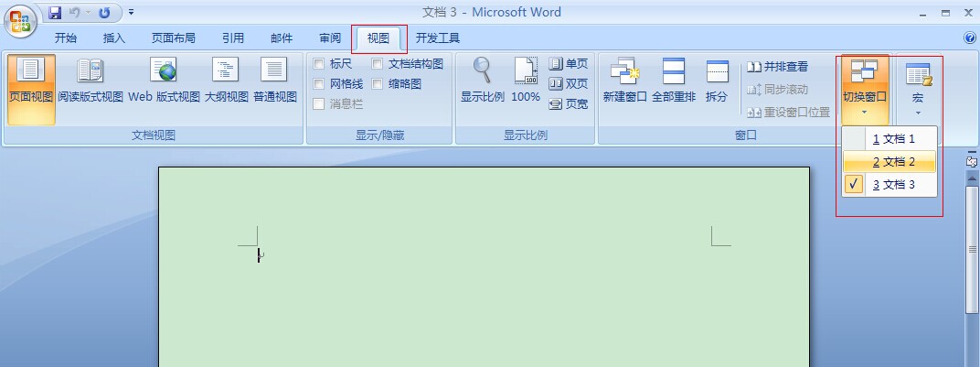Screen dimensions: 980x367
Task: Open the 邮件 Mailings tab
Action: [282, 38]
